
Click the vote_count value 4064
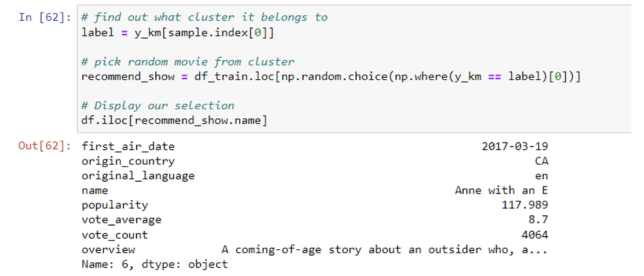pos(535,235)
